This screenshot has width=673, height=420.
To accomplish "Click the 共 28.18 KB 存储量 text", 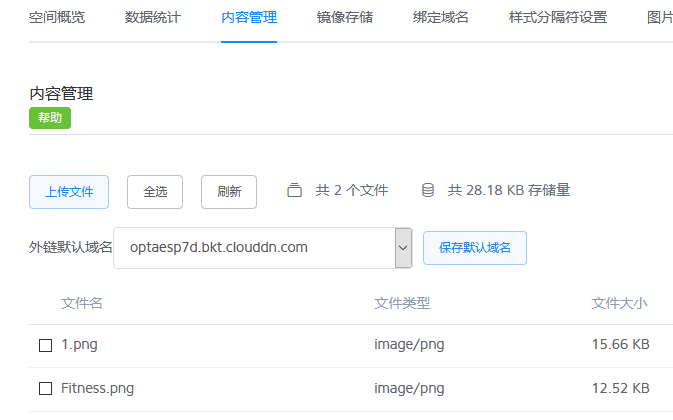I will tap(509, 190).
